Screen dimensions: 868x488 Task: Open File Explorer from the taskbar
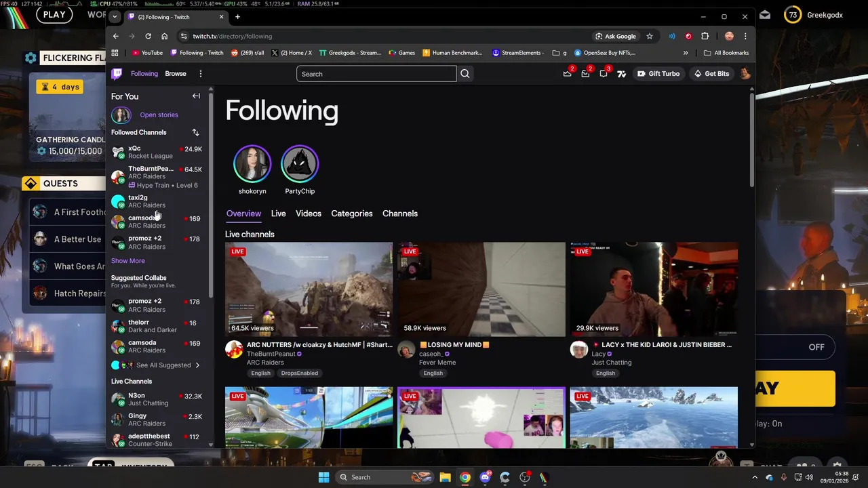pos(445,477)
